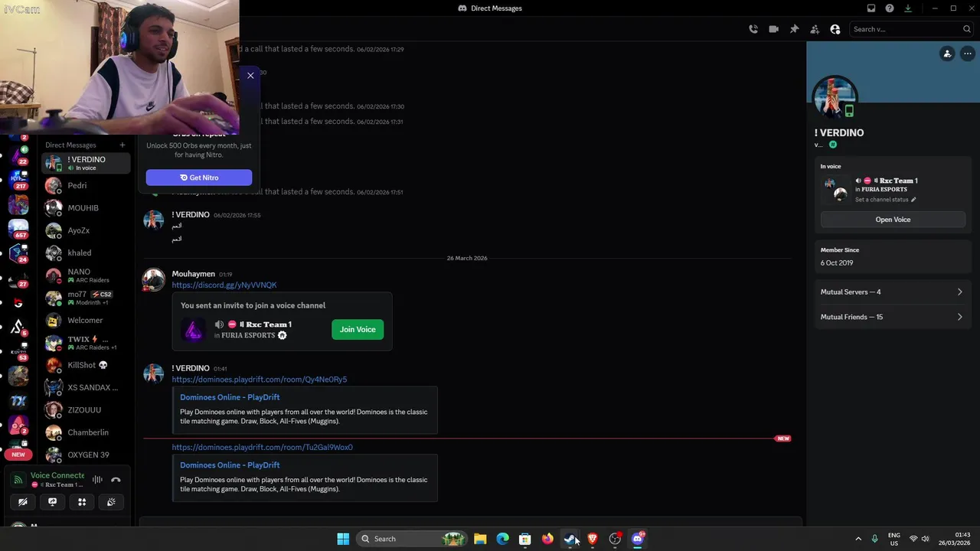The image size is (980, 551).
Task: Turn on camera in voice panel
Action: click(x=23, y=502)
